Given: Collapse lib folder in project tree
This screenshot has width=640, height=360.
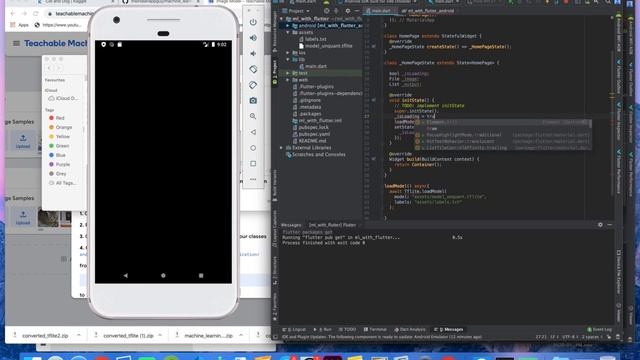Looking at the screenshot, I should [288, 60].
